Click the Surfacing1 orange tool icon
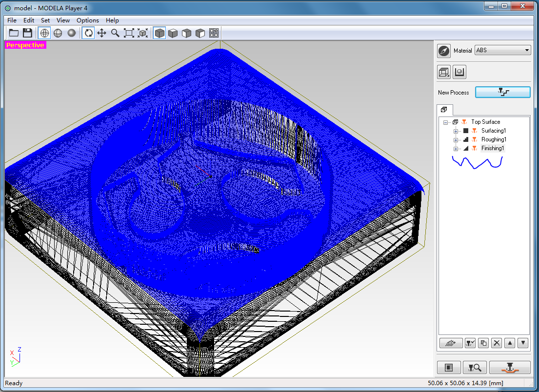539x392 pixels. (475, 131)
